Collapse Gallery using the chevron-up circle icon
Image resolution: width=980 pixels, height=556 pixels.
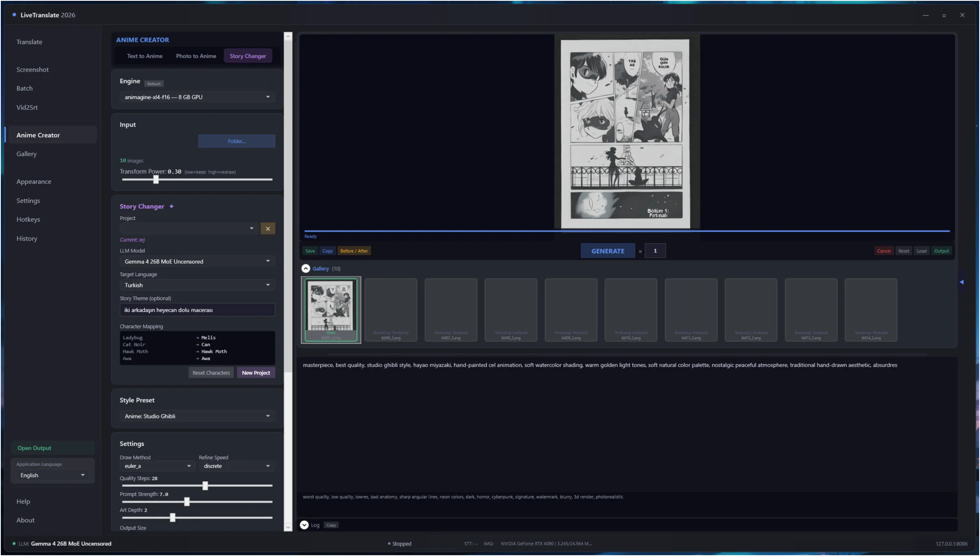306,269
